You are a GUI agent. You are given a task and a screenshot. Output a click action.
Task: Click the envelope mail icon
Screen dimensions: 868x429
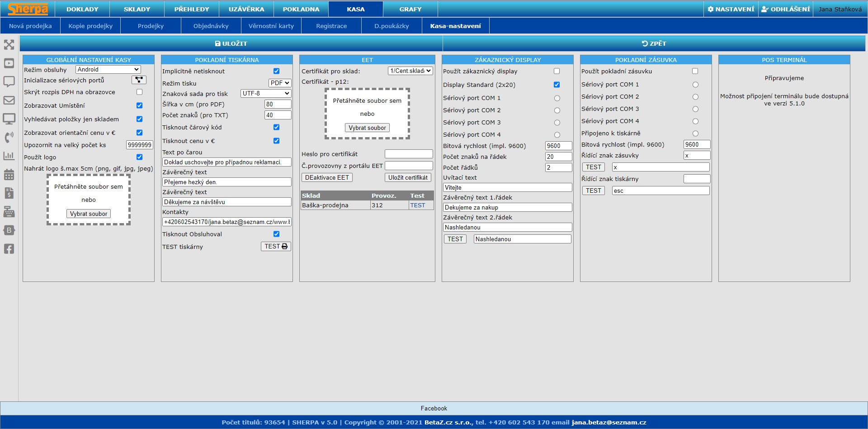pyautogui.click(x=9, y=100)
